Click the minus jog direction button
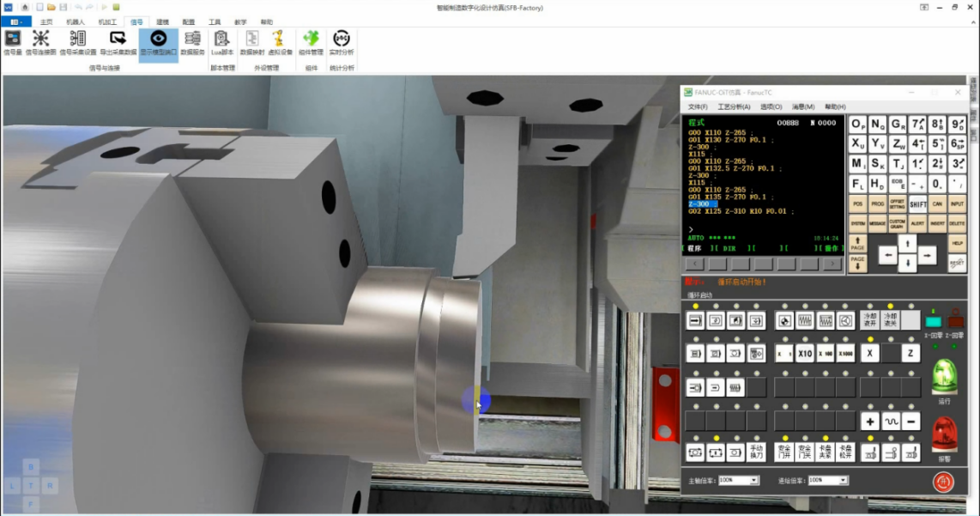Screen dimensions: 980x516 [910, 422]
